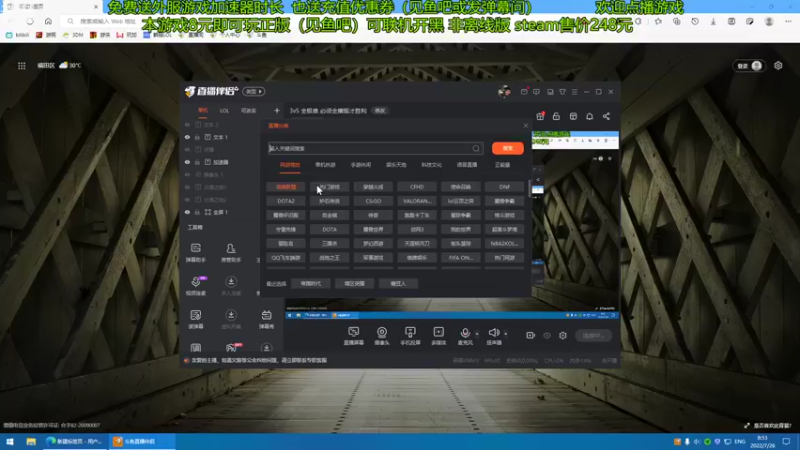Choose the FIFA Online category
Viewport: 800px width, 450px height.
(x=461, y=258)
